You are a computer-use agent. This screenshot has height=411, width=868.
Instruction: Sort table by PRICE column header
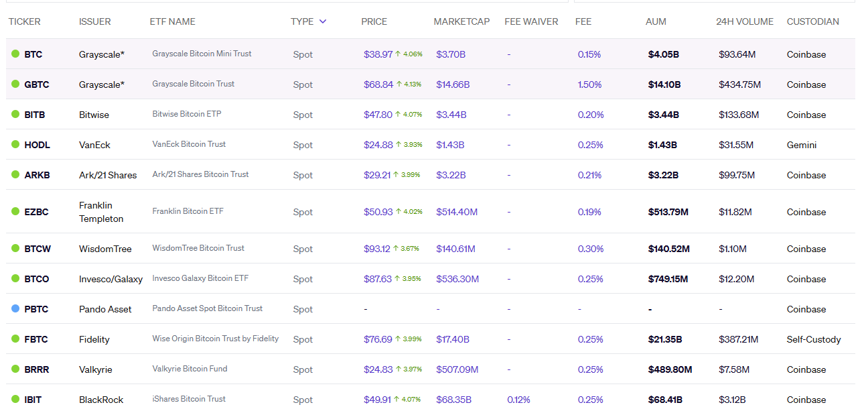(x=374, y=21)
